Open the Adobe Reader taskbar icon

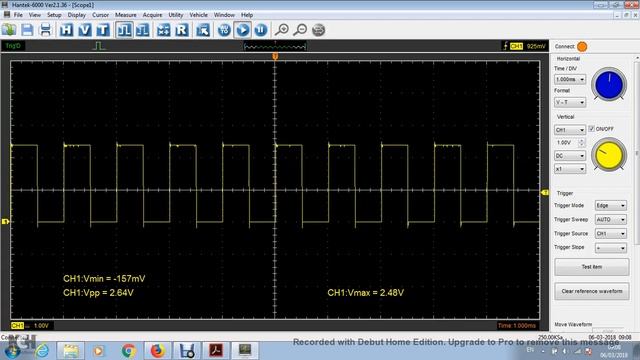coord(216,351)
